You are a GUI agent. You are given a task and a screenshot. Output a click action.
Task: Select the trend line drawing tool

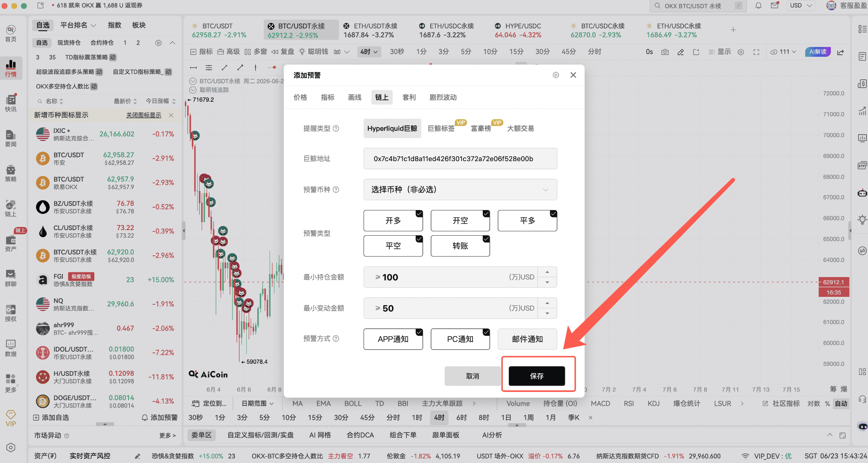point(224,67)
